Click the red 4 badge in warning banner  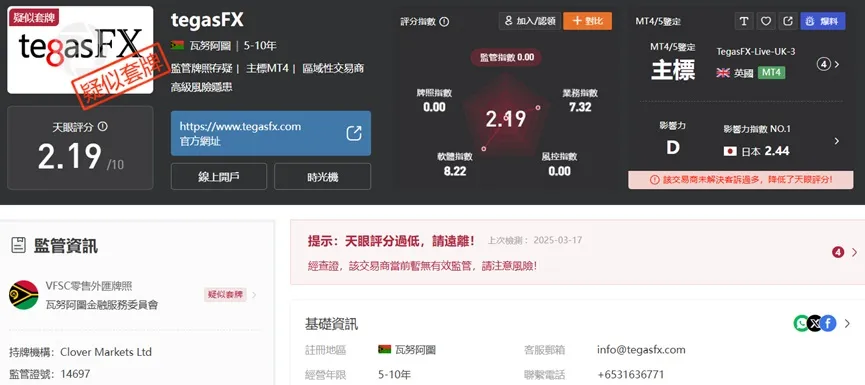[x=838, y=252]
